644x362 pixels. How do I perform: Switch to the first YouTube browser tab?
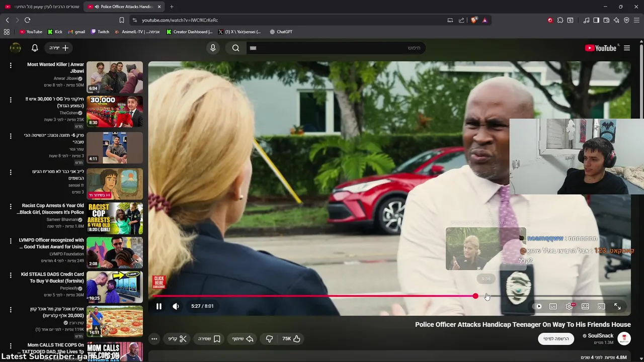42,7
